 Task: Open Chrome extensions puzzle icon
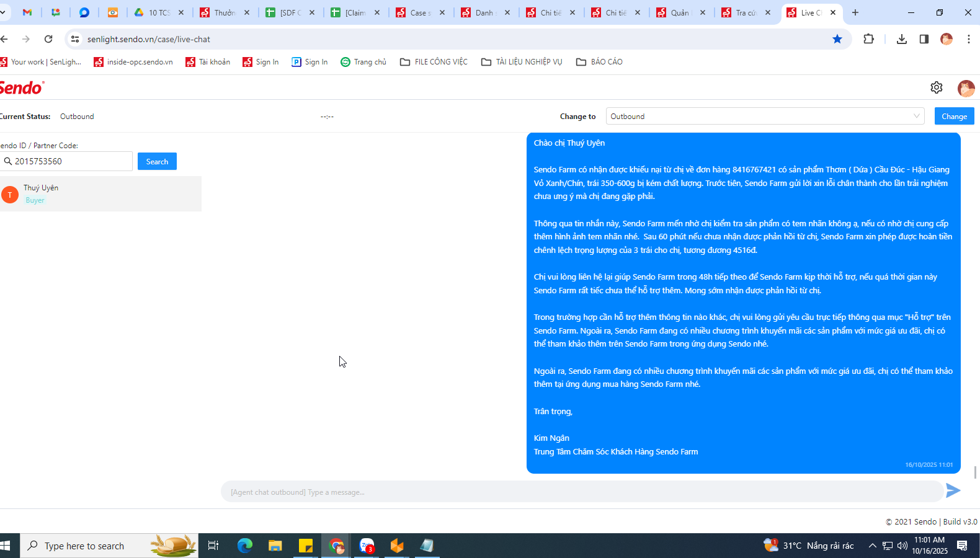point(868,39)
